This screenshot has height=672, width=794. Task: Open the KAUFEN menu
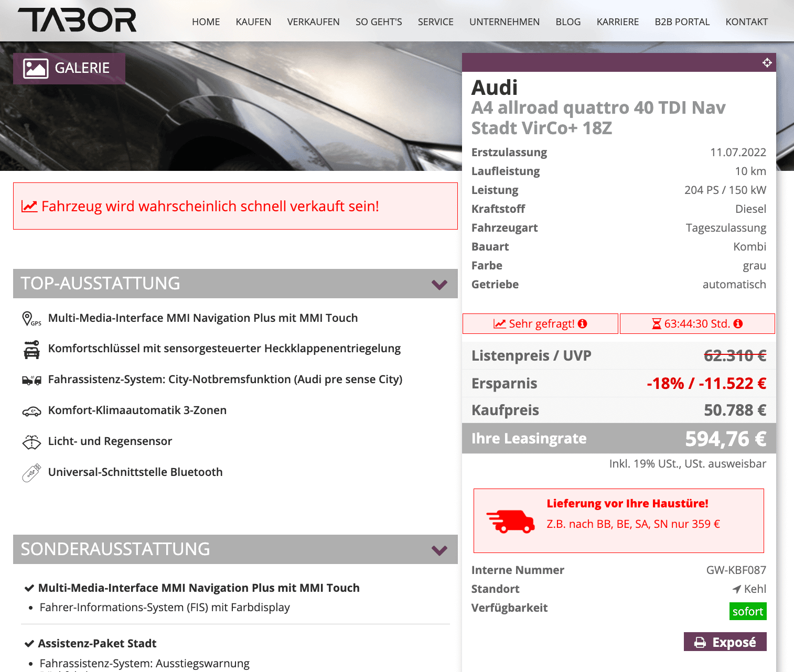[x=253, y=22]
